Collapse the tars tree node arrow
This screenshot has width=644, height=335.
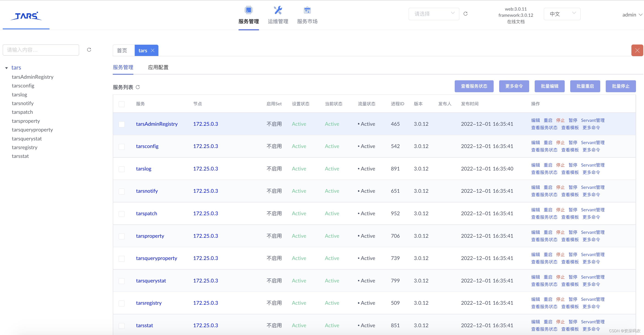pyautogui.click(x=6, y=68)
